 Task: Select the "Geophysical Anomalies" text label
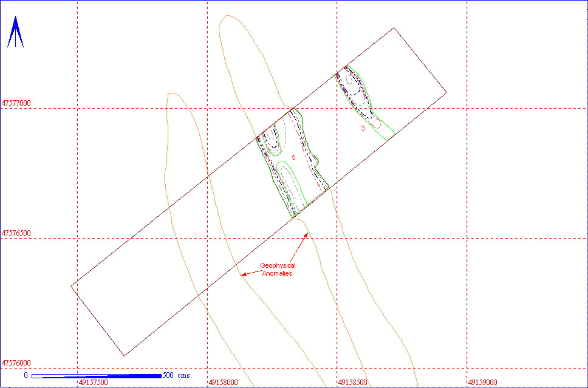(277, 270)
